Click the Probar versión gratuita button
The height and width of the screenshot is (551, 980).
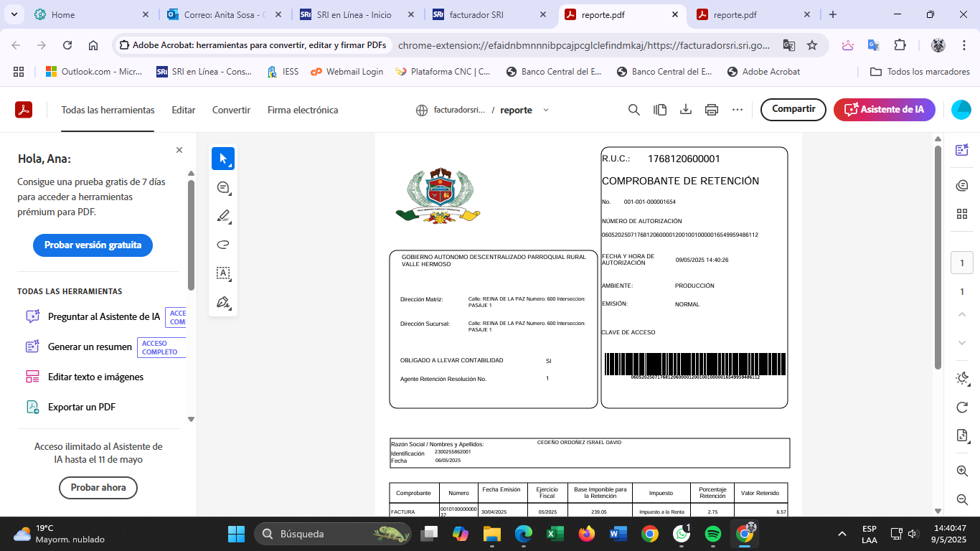93,245
